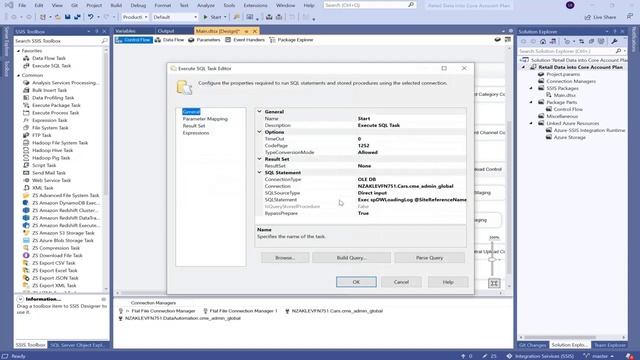Pick the Web Service Task

(51, 180)
